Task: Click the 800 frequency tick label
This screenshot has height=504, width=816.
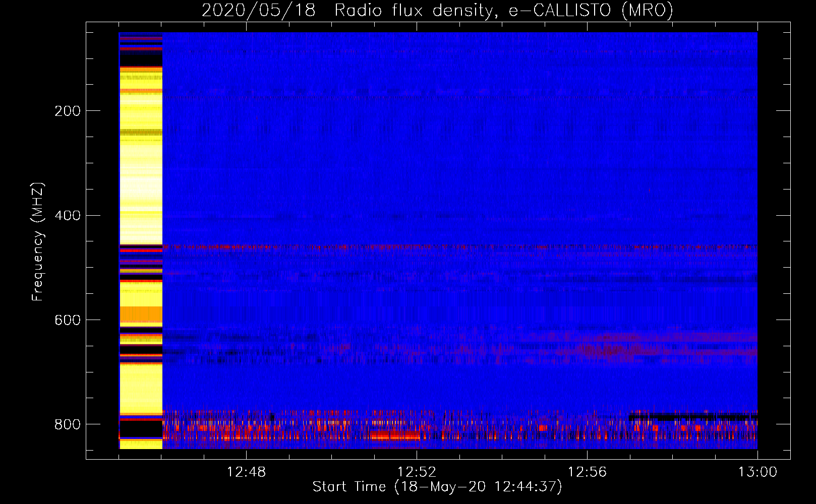Action: (68, 424)
